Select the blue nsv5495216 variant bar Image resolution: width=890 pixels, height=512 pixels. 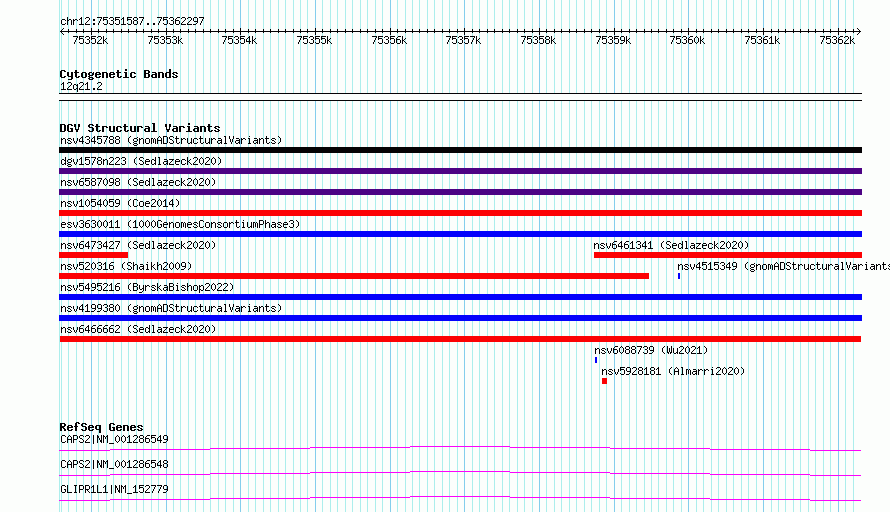coord(460,297)
